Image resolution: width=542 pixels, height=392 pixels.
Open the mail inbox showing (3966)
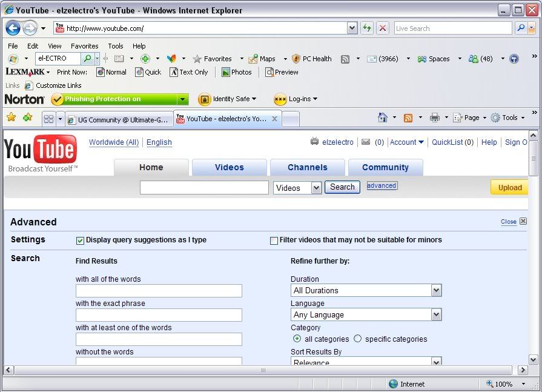click(x=383, y=59)
